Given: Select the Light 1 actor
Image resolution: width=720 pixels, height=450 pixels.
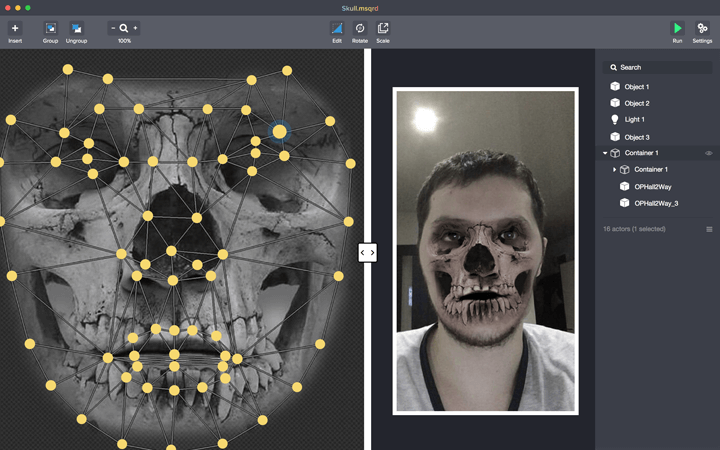Looking at the screenshot, I should pos(634,120).
